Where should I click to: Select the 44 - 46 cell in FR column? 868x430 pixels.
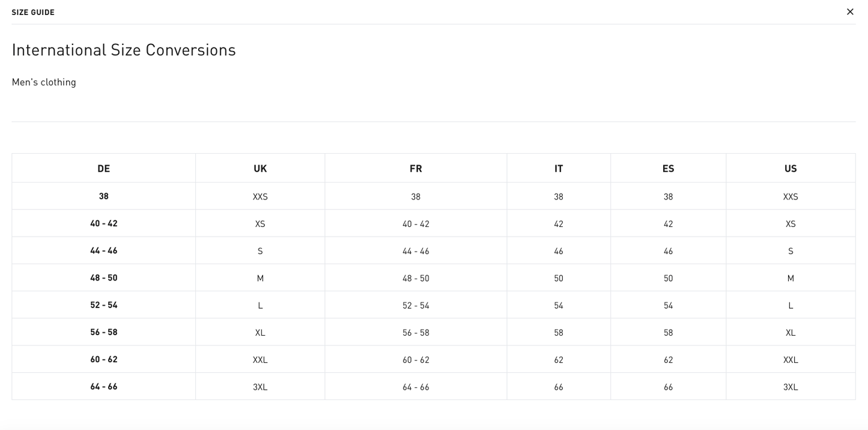416,251
